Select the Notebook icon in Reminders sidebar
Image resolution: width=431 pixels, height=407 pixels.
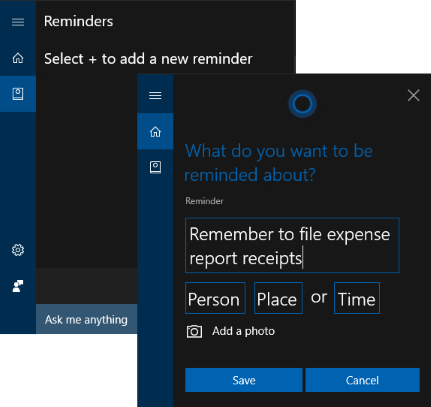(x=18, y=94)
